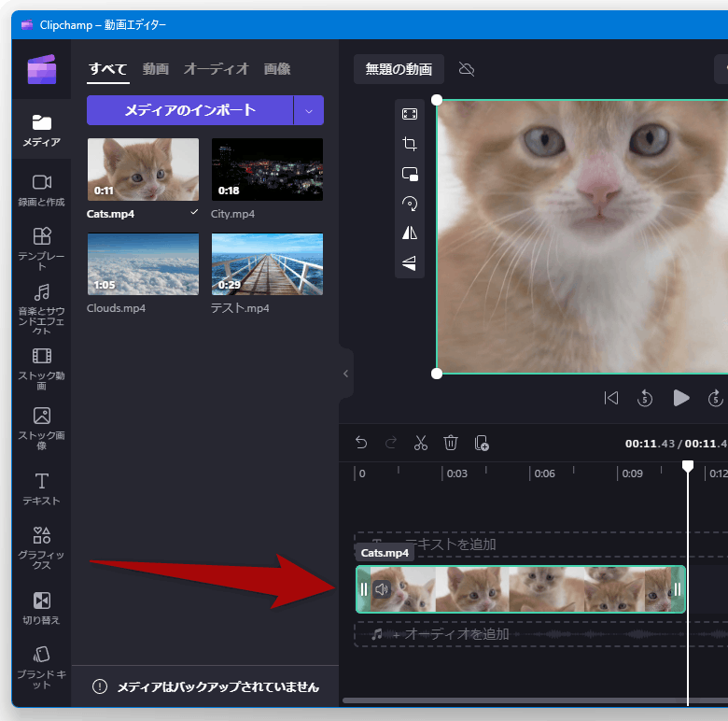This screenshot has height=721, width=728.
Task: Switch to the 動画 tab
Action: (x=156, y=69)
